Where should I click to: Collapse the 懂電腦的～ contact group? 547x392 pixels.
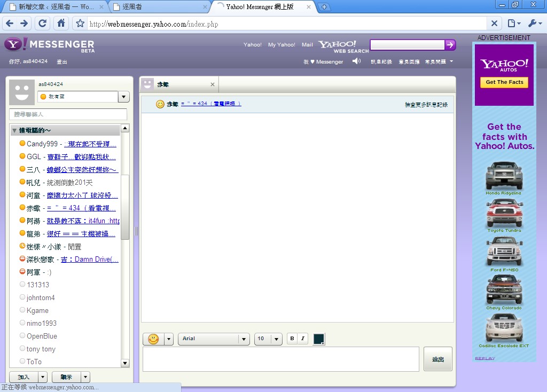coord(14,130)
